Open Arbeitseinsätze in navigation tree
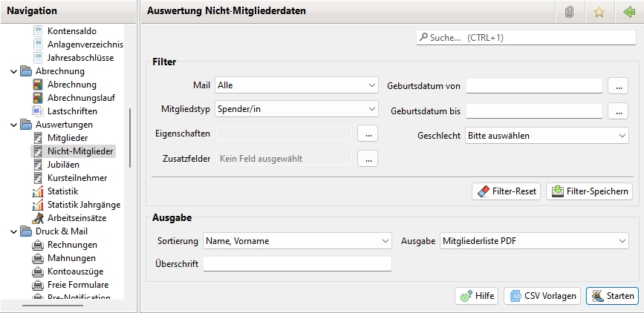The width and height of the screenshot is (644, 313). click(77, 218)
